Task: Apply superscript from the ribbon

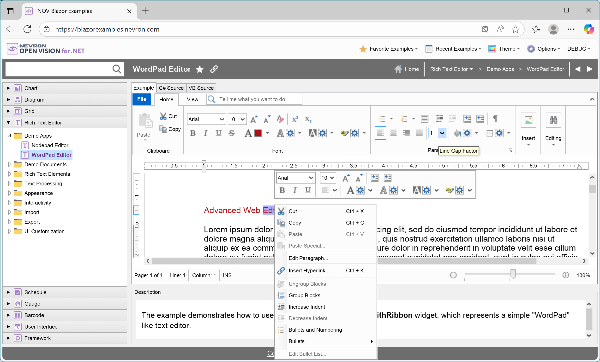Action: (295, 119)
